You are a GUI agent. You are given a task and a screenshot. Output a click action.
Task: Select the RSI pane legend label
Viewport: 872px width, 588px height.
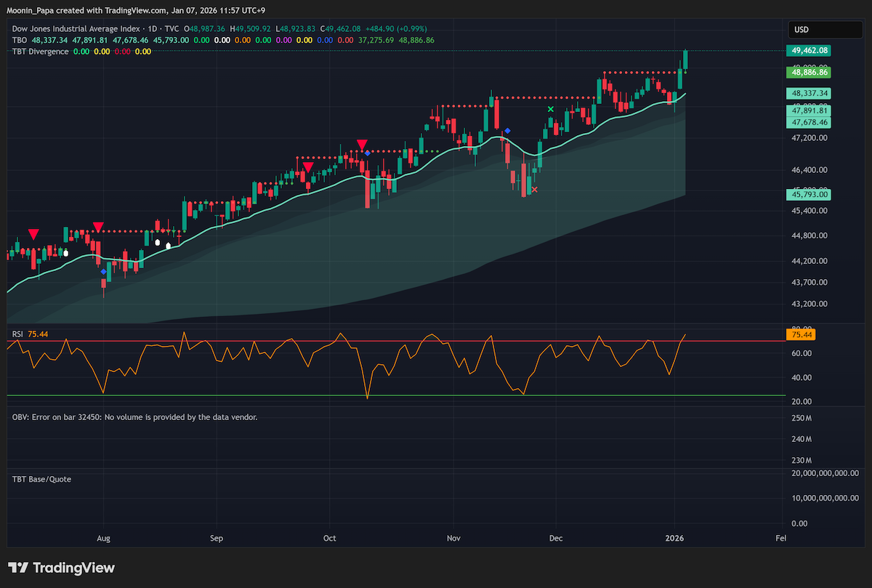[x=18, y=334]
